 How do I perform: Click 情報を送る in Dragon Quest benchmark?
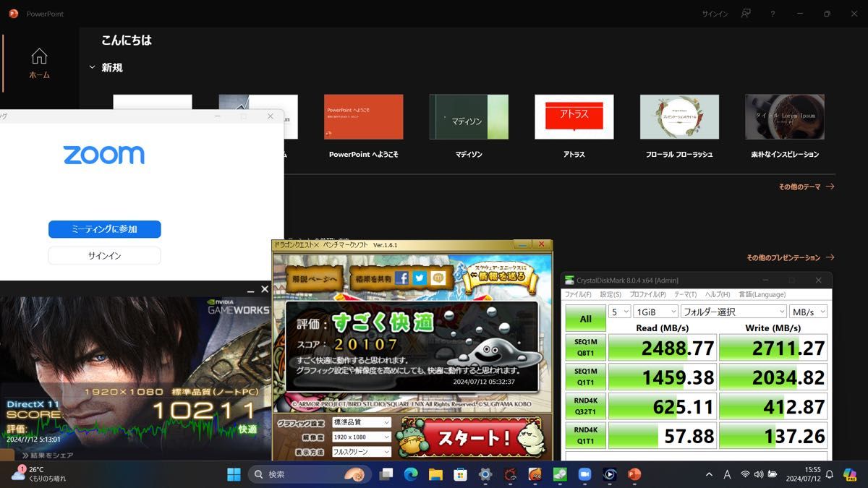coord(502,277)
